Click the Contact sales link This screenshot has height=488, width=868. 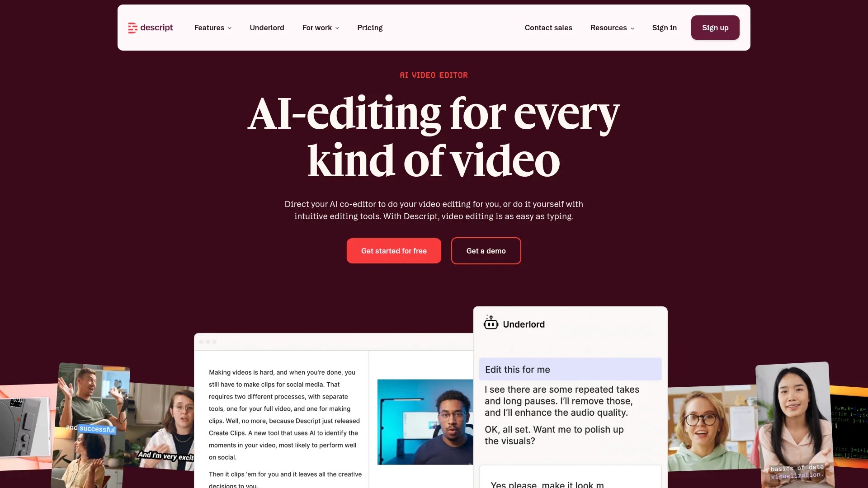[548, 28]
